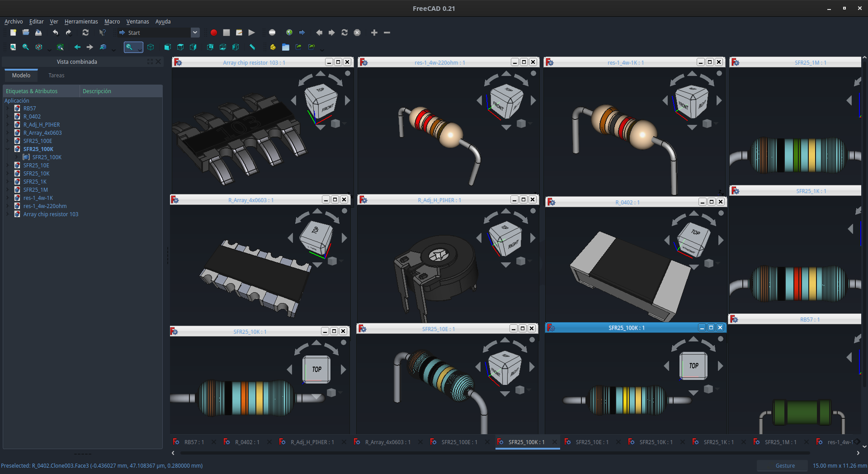Screen dimensions: 868x474
Task: Create a new document with New icon
Action: (x=13, y=33)
